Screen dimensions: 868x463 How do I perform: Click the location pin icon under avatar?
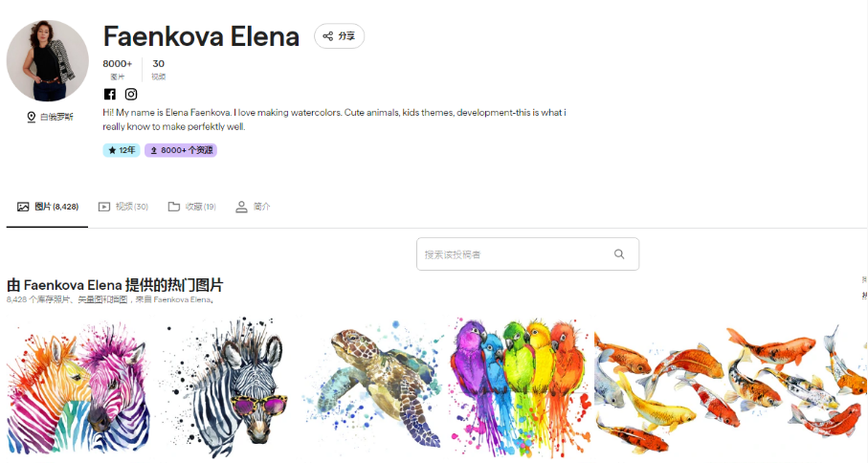click(32, 117)
